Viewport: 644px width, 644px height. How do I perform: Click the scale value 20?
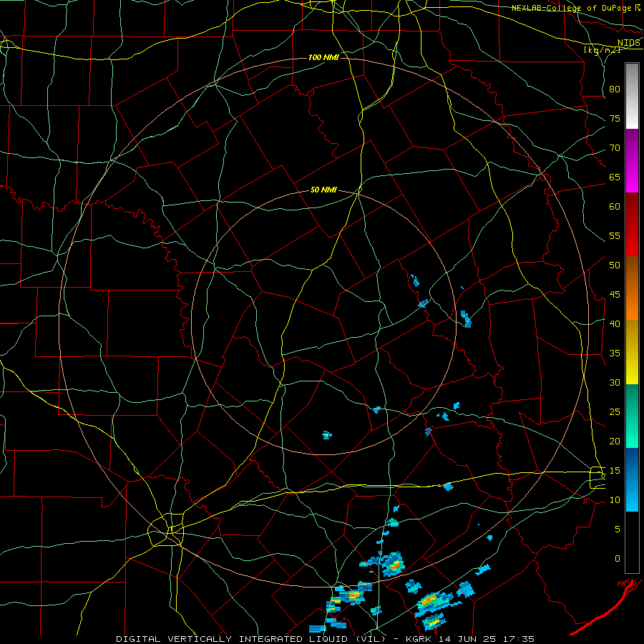[615, 441]
